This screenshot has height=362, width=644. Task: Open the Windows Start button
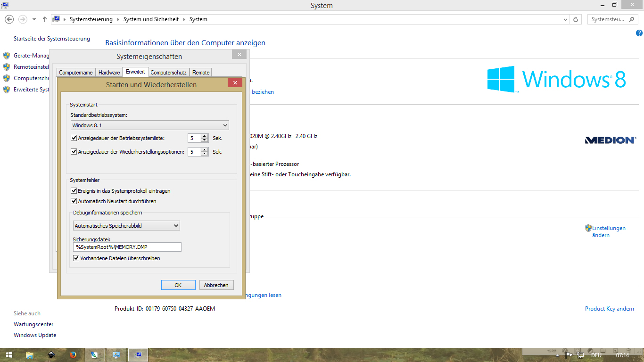click(9, 355)
